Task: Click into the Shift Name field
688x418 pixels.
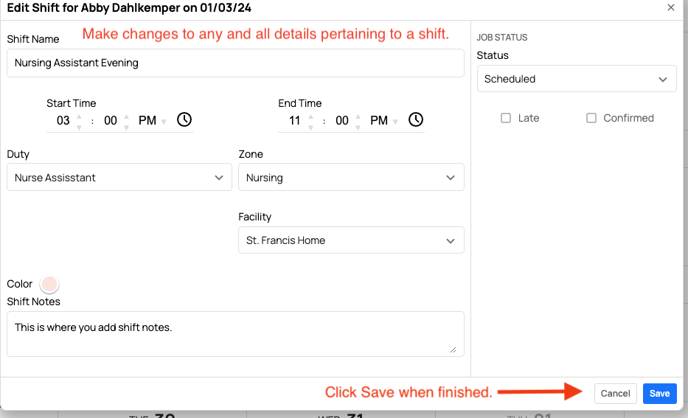Action: [235, 63]
